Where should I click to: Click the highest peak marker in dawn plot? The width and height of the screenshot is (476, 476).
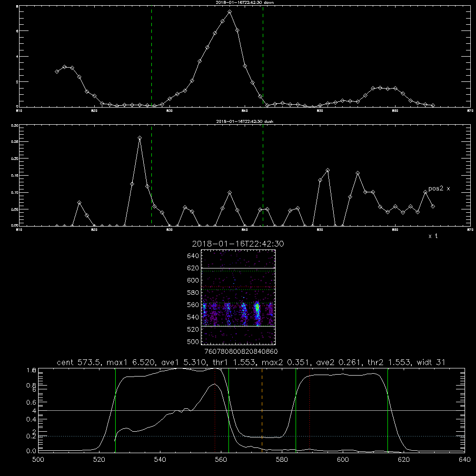[x=230, y=12]
